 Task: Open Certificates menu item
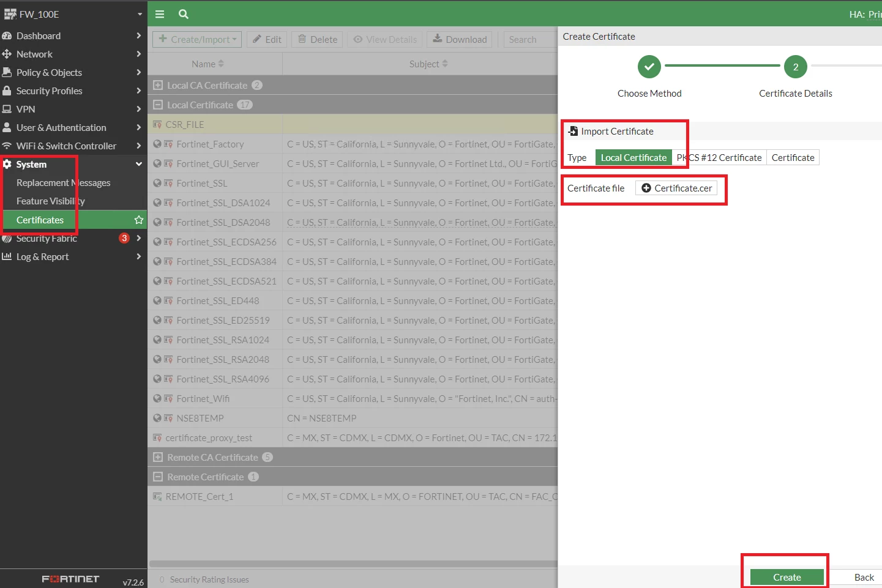(x=73, y=220)
